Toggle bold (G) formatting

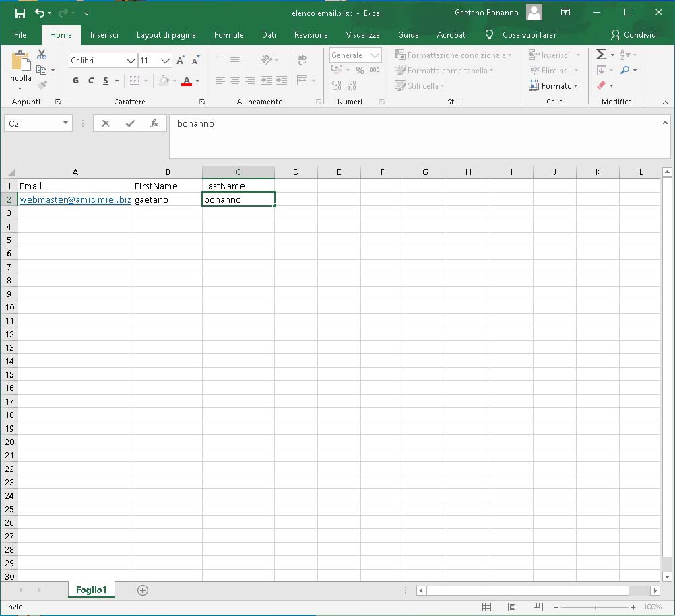[x=75, y=80]
